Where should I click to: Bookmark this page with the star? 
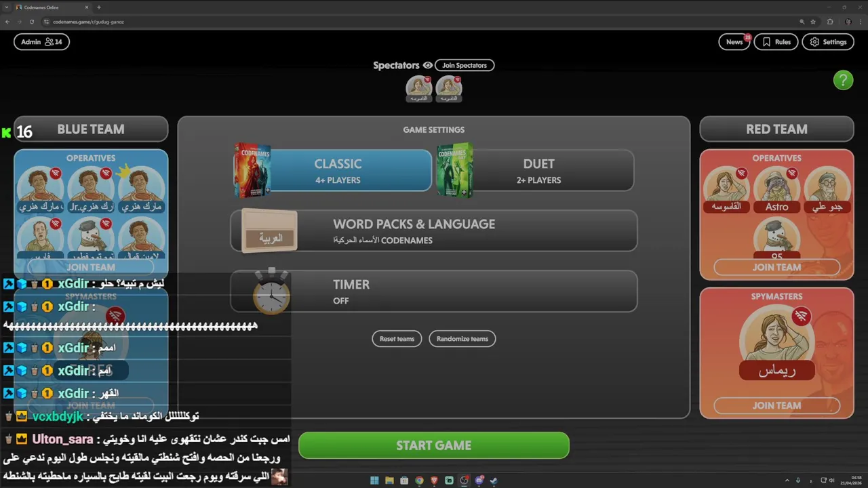(x=813, y=22)
